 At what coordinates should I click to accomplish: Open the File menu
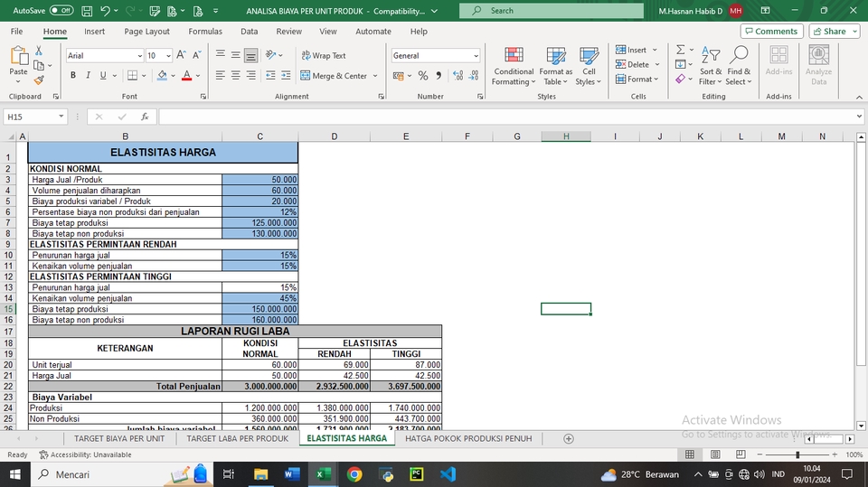16,32
